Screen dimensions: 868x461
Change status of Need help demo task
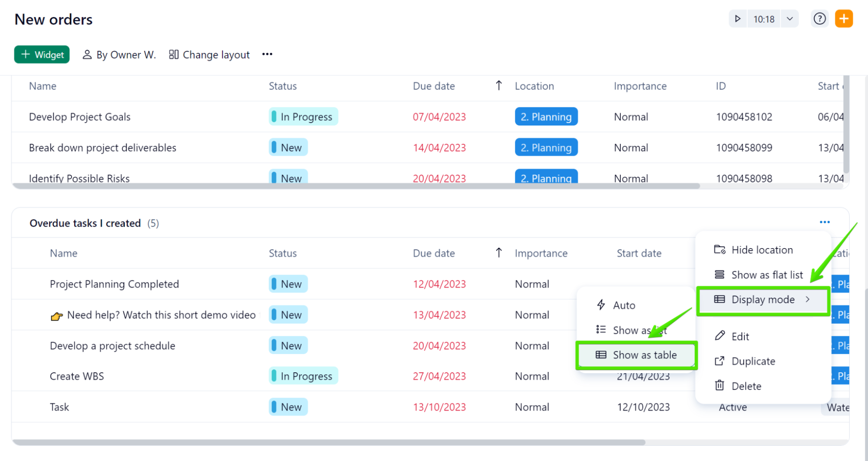[x=288, y=315]
